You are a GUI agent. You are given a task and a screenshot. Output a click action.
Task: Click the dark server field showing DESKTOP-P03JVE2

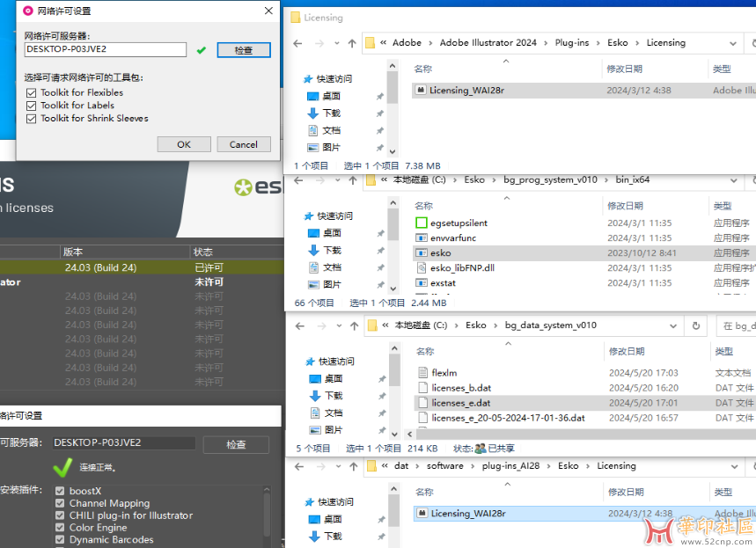tap(124, 442)
